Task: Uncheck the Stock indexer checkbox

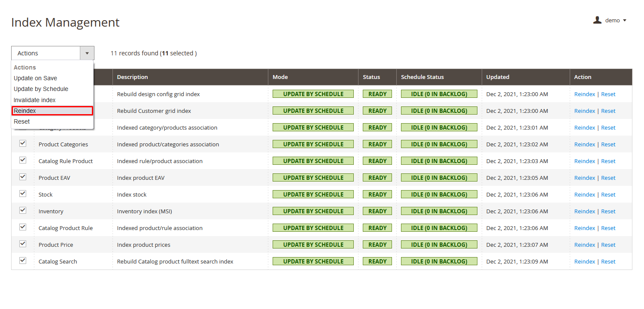Action: [x=23, y=194]
